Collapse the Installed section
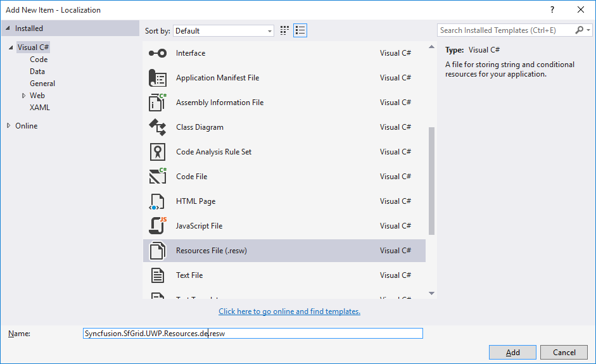The height and width of the screenshot is (364, 596). pos(8,28)
